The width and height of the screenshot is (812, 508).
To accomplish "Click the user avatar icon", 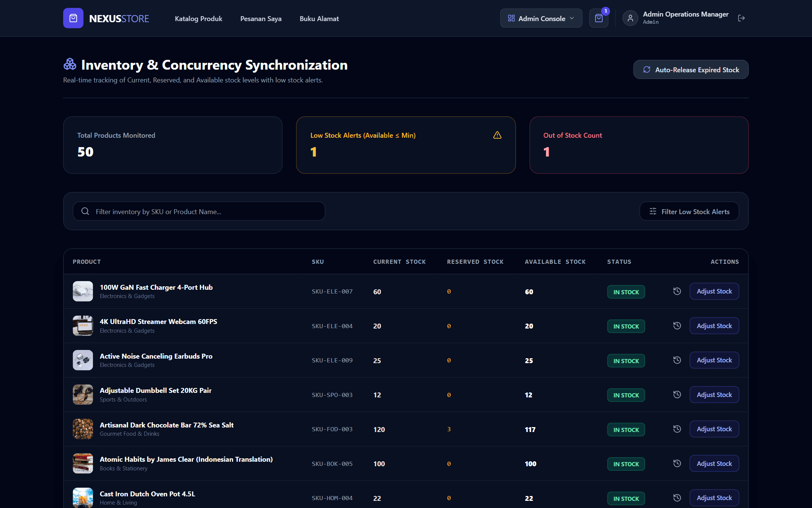I will pyautogui.click(x=630, y=18).
